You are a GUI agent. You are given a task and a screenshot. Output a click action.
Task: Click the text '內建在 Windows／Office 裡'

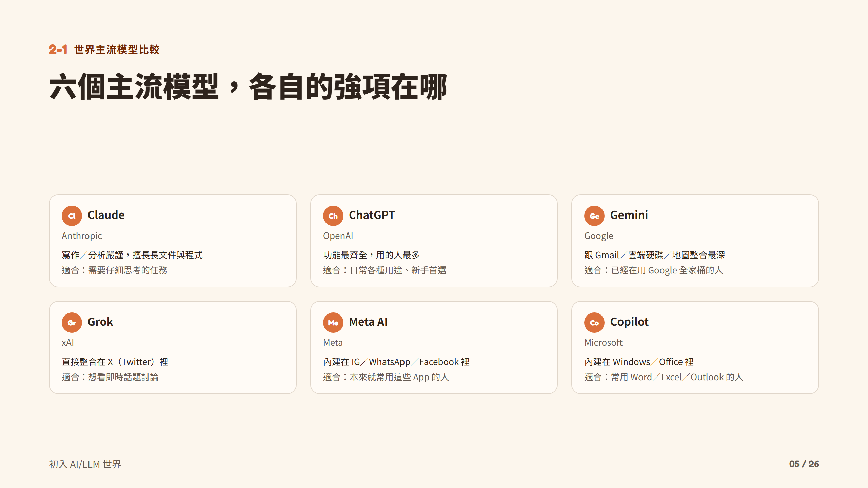tap(639, 362)
